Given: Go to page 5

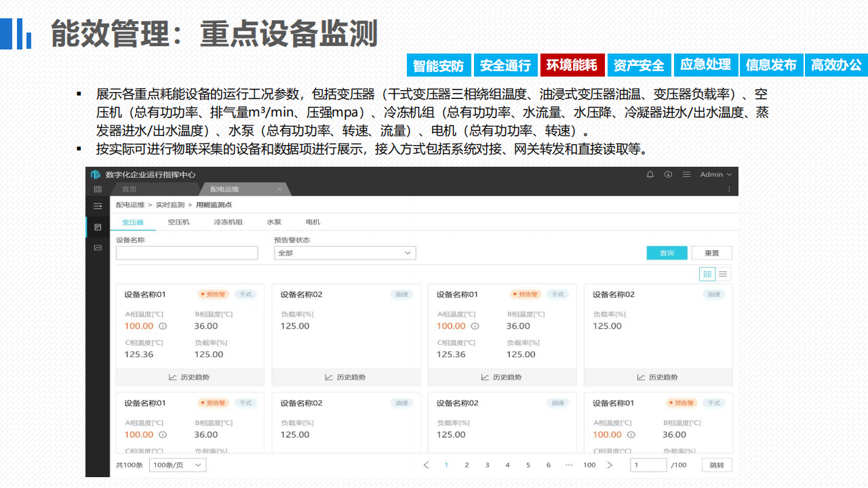Looking at the screenshot, I should point(528,465).
